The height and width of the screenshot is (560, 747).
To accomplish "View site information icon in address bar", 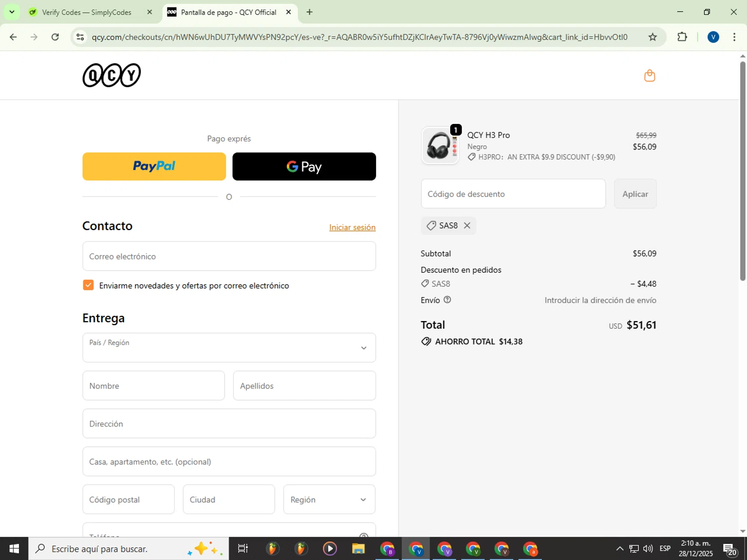I will 80,37.
